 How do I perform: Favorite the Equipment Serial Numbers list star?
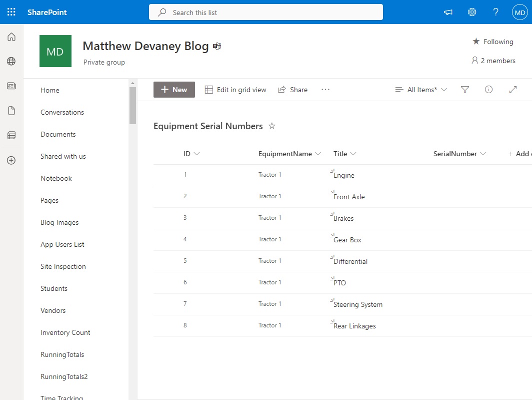272,126
